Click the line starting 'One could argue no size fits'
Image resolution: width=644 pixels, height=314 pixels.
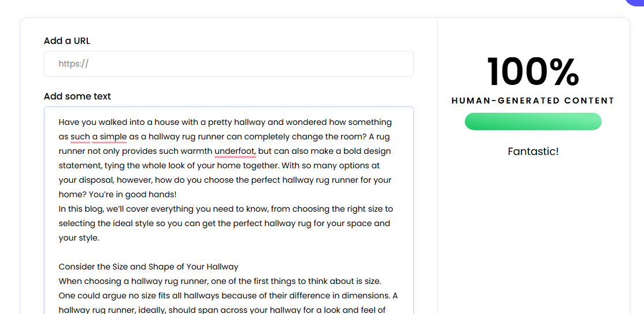click(228, 295)
